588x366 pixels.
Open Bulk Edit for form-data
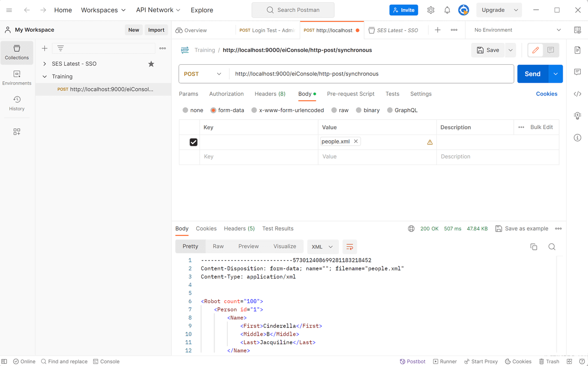541,127
